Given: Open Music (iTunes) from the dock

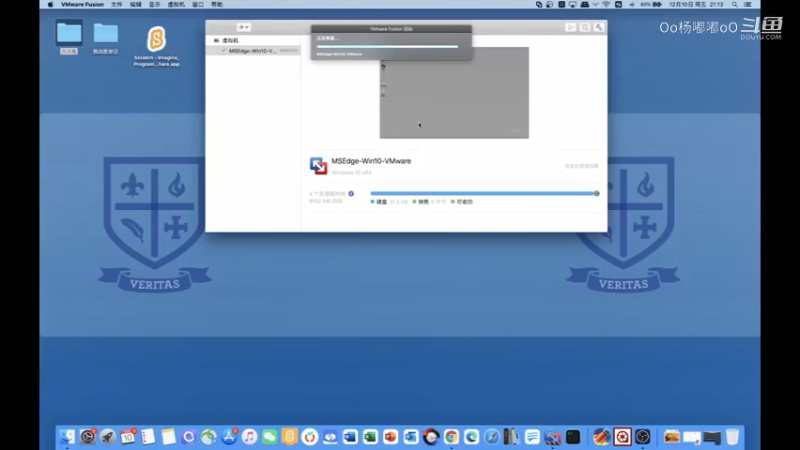Looking at the screenshot, I should [249, 437].
